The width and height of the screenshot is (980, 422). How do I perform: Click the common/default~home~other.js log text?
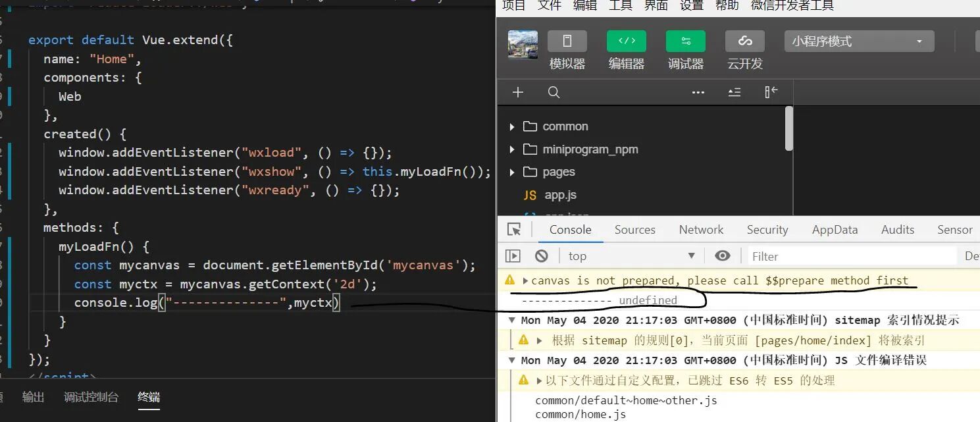click(626, 400)
